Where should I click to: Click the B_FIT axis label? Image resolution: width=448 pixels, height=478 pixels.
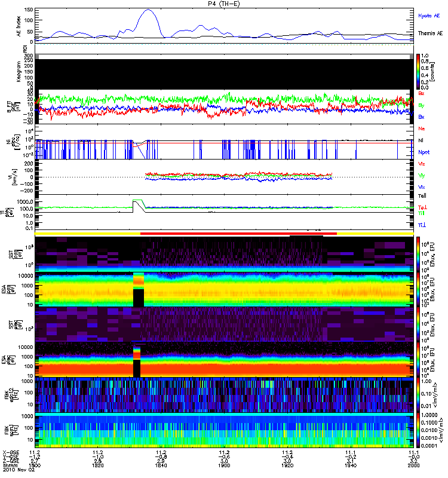coord(10,107)
